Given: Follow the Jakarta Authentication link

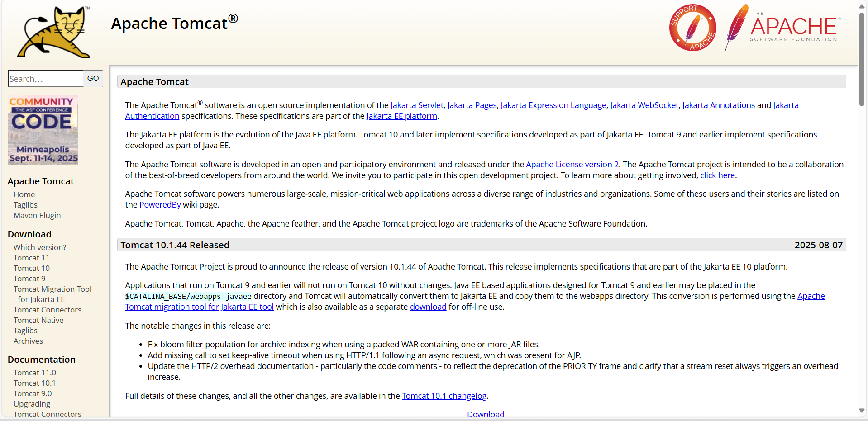Looking at the screenshot, I should [152, 116].
